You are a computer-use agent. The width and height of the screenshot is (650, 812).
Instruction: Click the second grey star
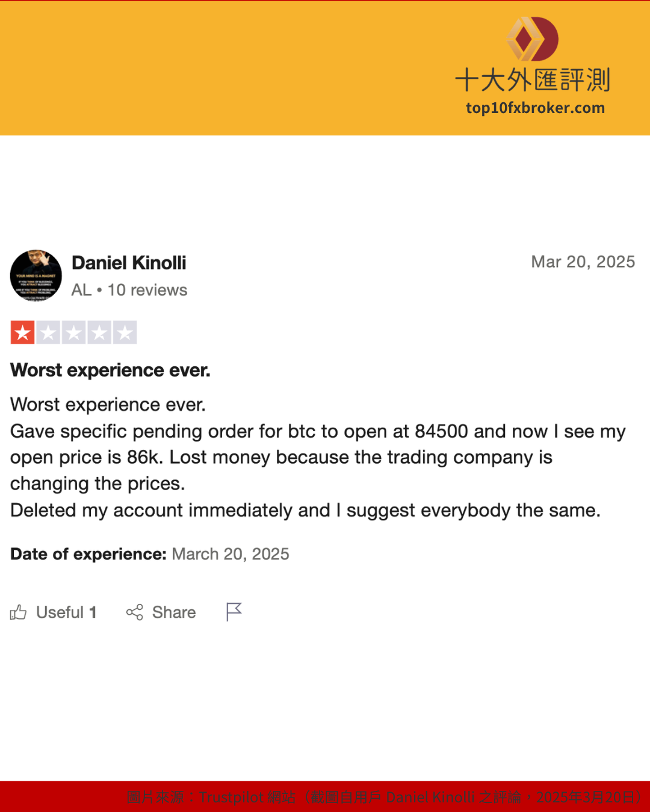[x=48, y=333]
